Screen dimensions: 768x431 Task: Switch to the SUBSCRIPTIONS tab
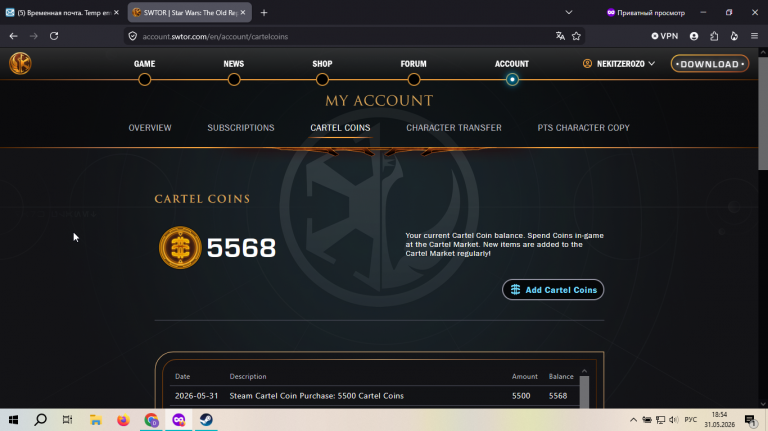[x=241, y=128]
